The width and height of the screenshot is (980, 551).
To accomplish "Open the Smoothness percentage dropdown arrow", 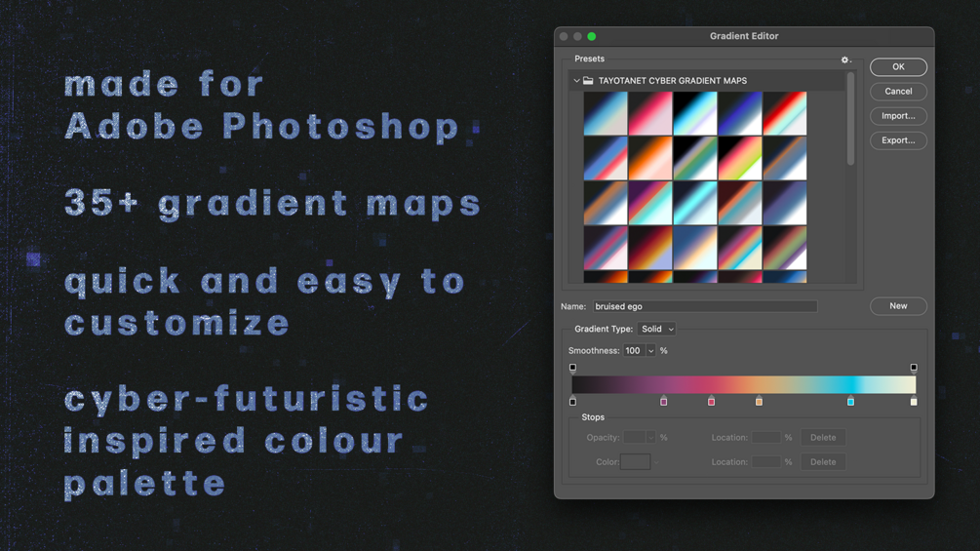I will (x=650, y=350).
